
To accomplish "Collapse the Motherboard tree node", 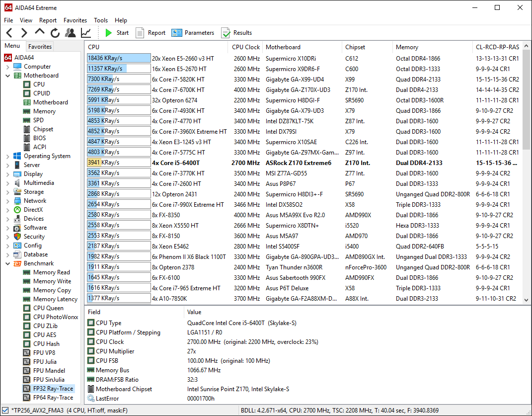I will [x=8, y=76].
